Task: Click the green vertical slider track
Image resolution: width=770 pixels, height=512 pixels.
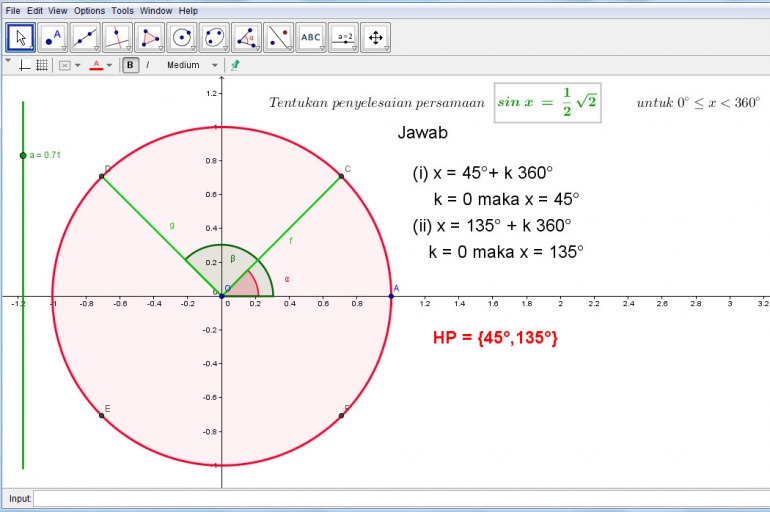Action: coord(23,285)
